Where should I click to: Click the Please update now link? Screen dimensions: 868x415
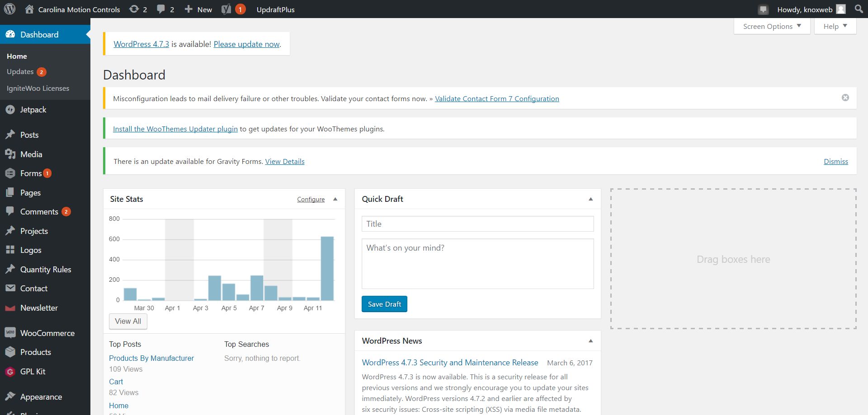246,44
